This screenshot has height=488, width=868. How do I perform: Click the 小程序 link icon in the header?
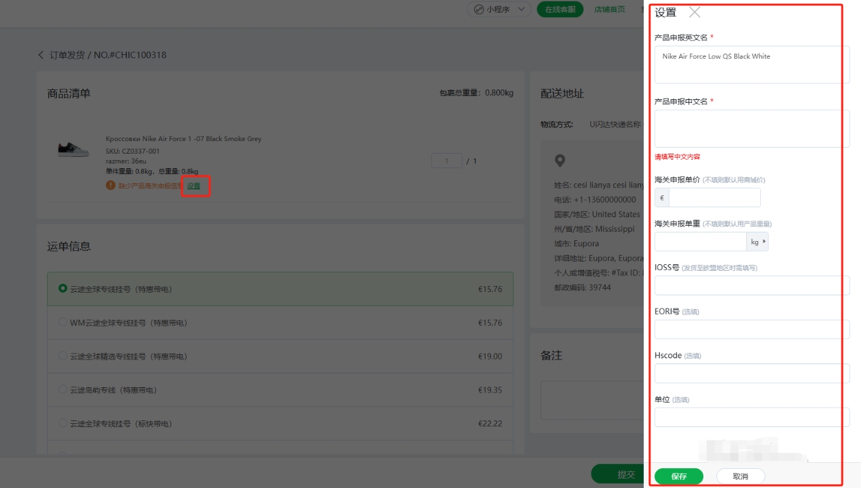pos(478,9)
